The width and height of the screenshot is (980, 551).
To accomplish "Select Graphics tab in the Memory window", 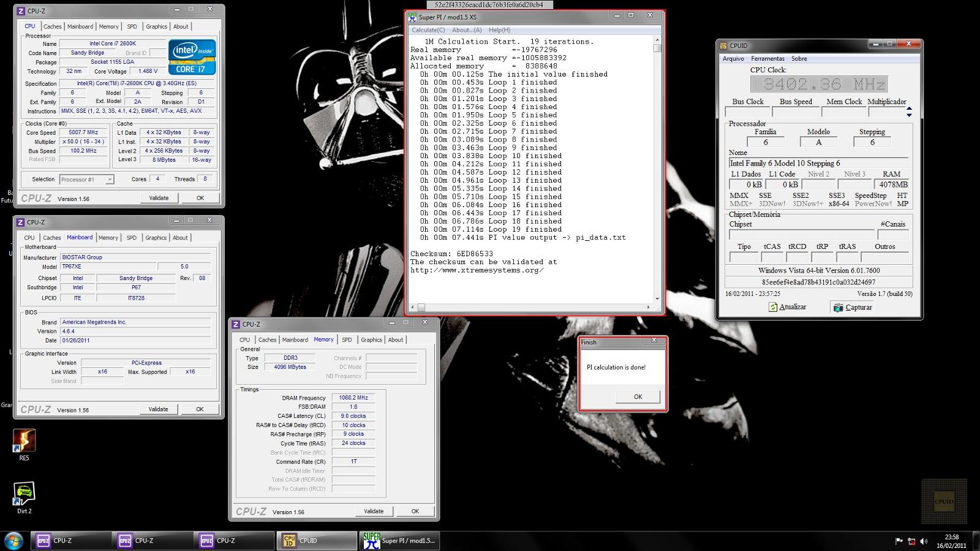I will click(x=371, y=340).
